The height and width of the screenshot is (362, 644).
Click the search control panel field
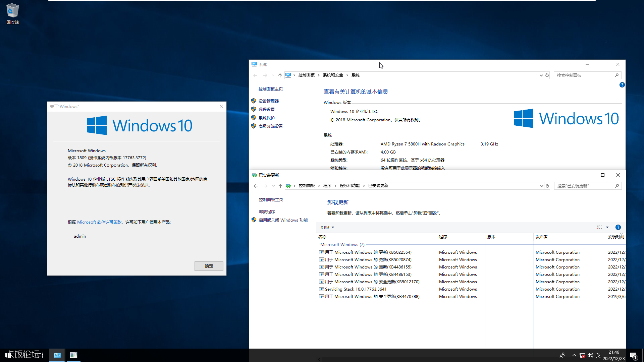point(584,75)
